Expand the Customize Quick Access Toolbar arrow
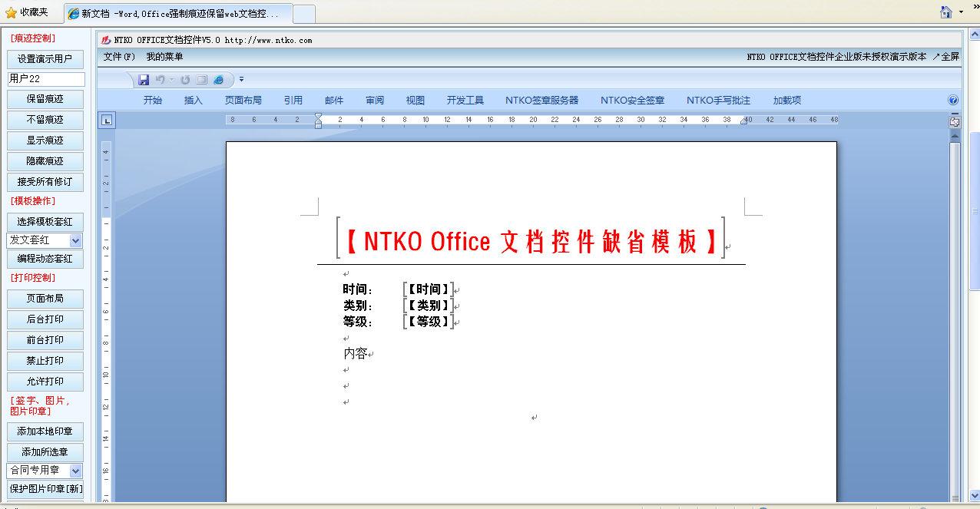The width and height of the screenshot is (980, 509). click(x=241, y=79)
